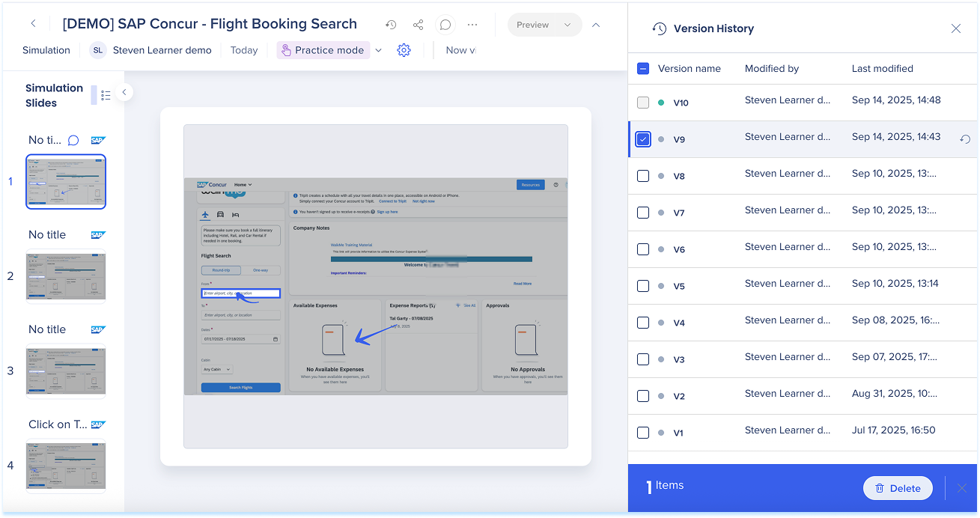980x518 pixels.
Task: Click the version history clock icon
Action: [x=391, y=25]
